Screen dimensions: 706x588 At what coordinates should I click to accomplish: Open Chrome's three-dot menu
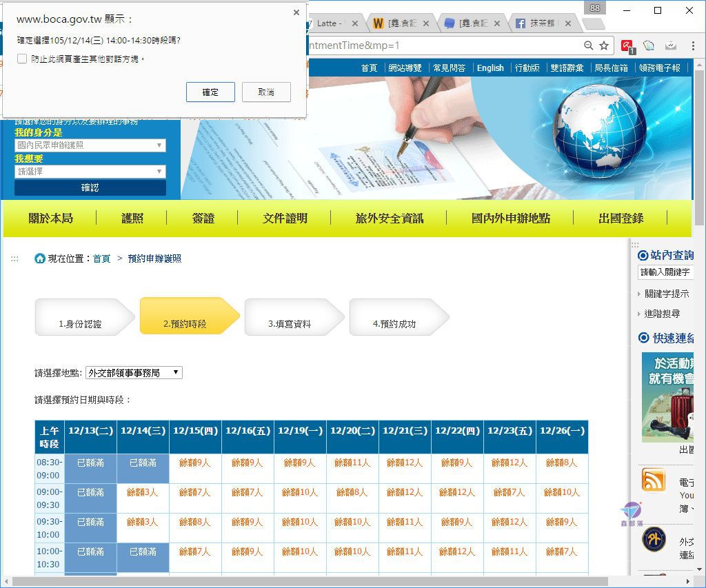[x=692, y=45]
